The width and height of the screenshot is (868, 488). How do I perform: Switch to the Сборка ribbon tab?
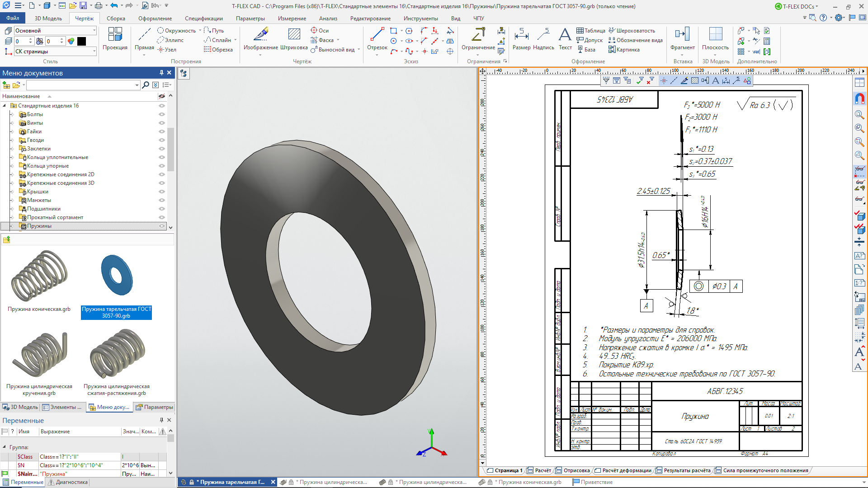116,19
